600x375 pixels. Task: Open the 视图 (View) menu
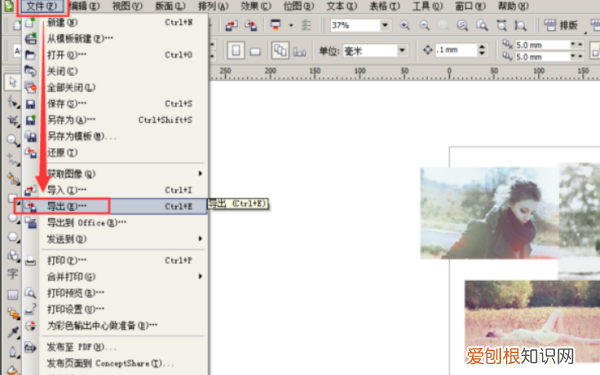click(x=127, y=6)
